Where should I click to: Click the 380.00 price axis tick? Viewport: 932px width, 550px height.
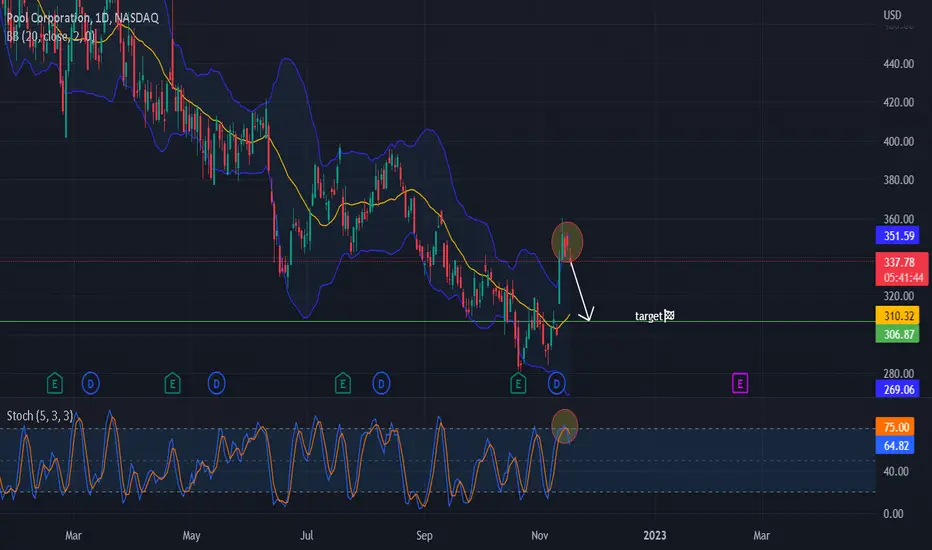[x=898, y=180]
